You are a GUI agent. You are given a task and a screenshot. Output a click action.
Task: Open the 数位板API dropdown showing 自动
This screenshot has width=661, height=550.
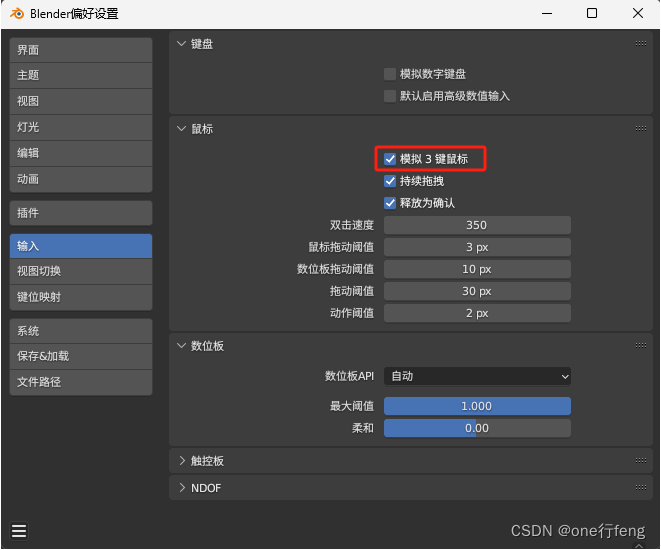477,376
